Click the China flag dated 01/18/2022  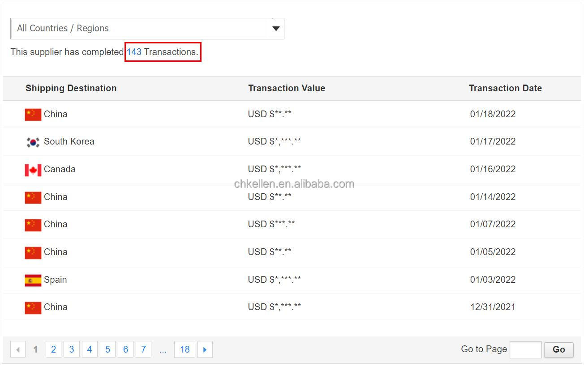click(33, 115)
